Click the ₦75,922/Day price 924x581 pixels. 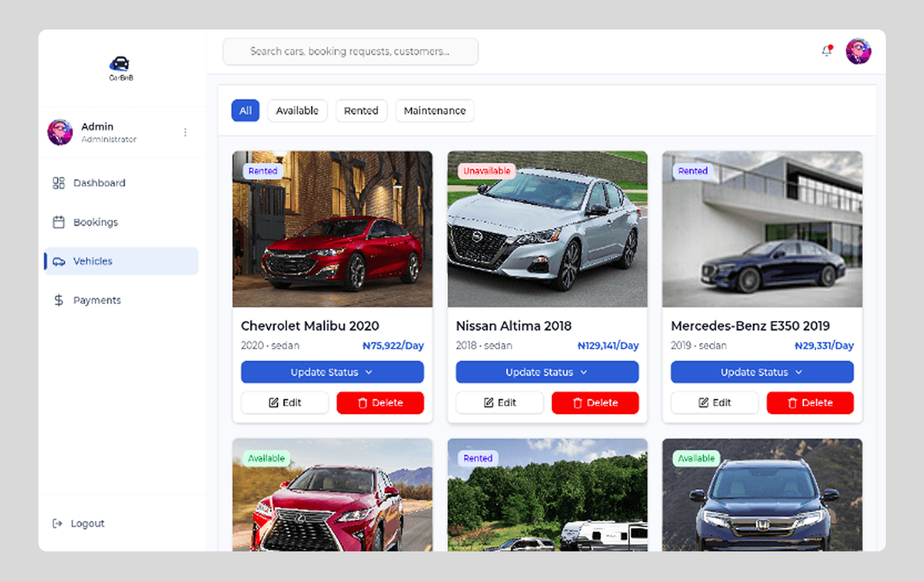393,346
